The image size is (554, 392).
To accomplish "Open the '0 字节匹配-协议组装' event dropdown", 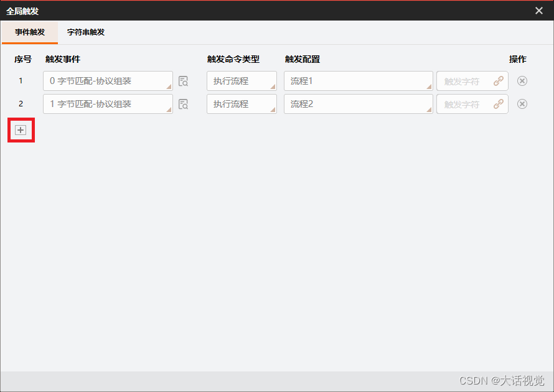I will tap(108, 81).
